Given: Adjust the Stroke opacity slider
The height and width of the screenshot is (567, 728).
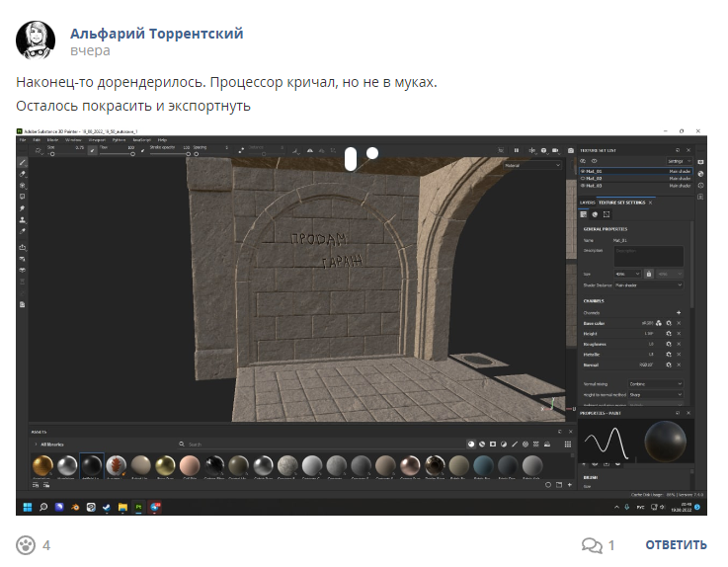Looking at the screenshot, I should pyautogui.click(x=170, y=154).
